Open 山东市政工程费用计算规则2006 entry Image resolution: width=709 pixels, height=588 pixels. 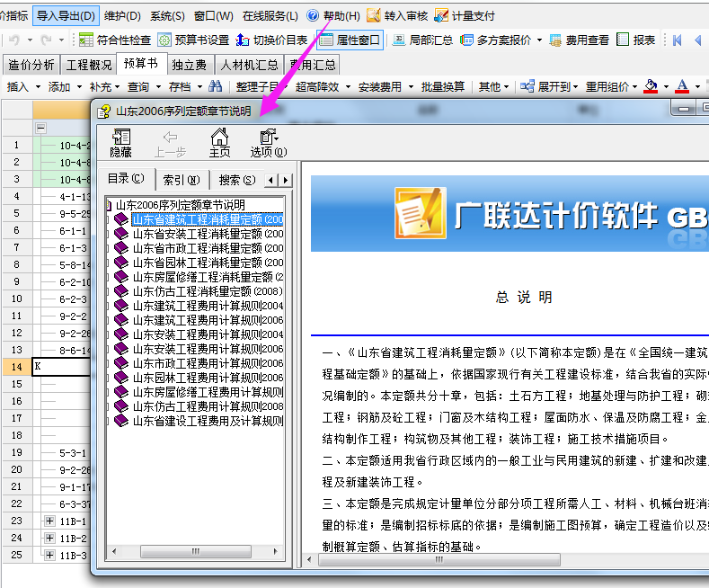pyautogui.click(x=208, y=363)
